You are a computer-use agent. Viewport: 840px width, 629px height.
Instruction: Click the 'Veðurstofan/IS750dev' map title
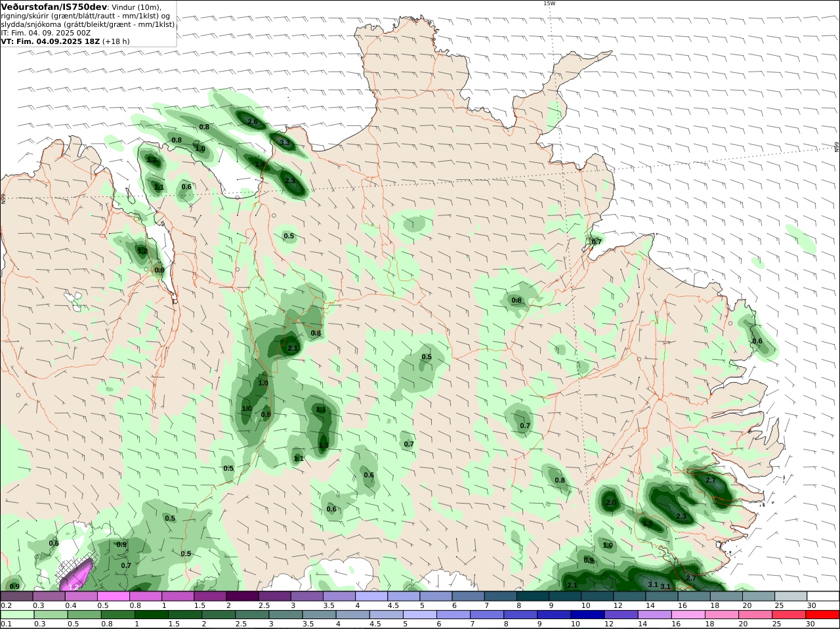(x=54, y=7)
